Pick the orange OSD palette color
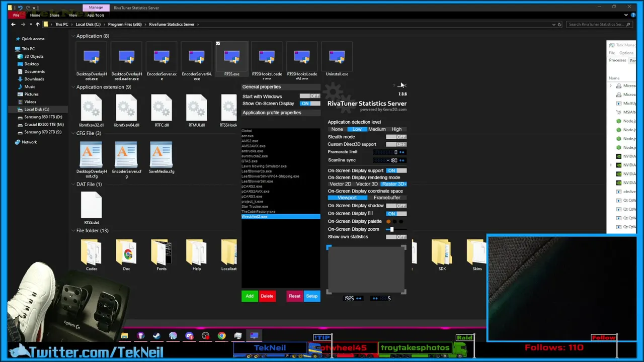Screen dimensions: 644x362 [388, 222]
